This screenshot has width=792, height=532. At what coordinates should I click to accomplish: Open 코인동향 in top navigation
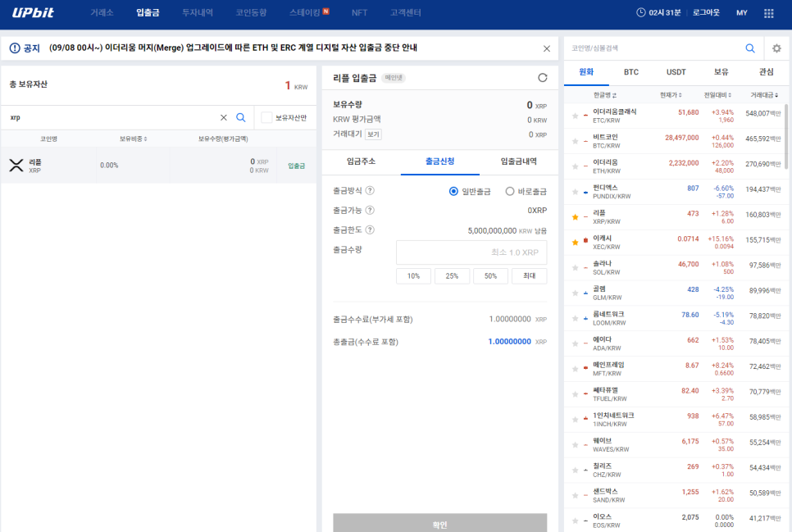tap(251, 12)
